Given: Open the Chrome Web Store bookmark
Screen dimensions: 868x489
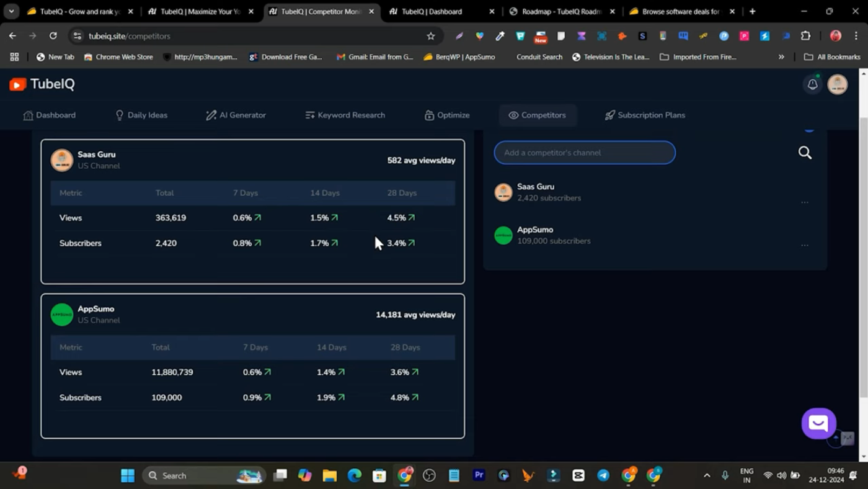Looking at the screenshot, I should (118, 56).
